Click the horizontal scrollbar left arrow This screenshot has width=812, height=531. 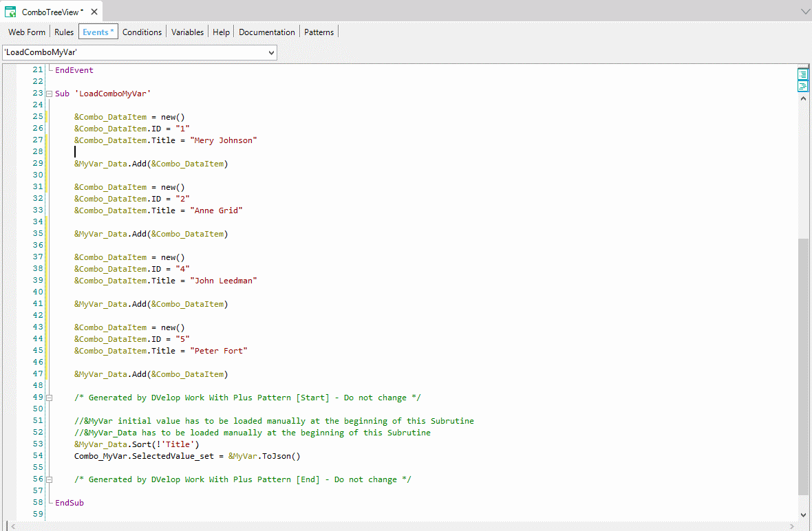(8, 526)
